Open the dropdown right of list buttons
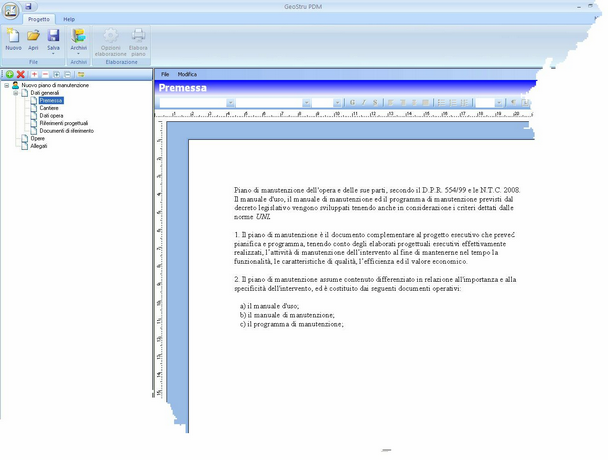The width and height of the screenshot is (608, 460). click(x=499, y=103)
